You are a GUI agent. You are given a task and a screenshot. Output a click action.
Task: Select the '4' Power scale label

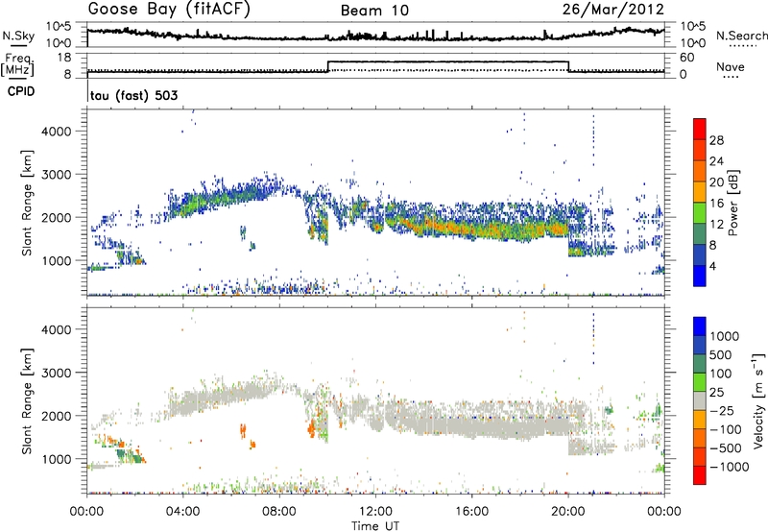712,266
